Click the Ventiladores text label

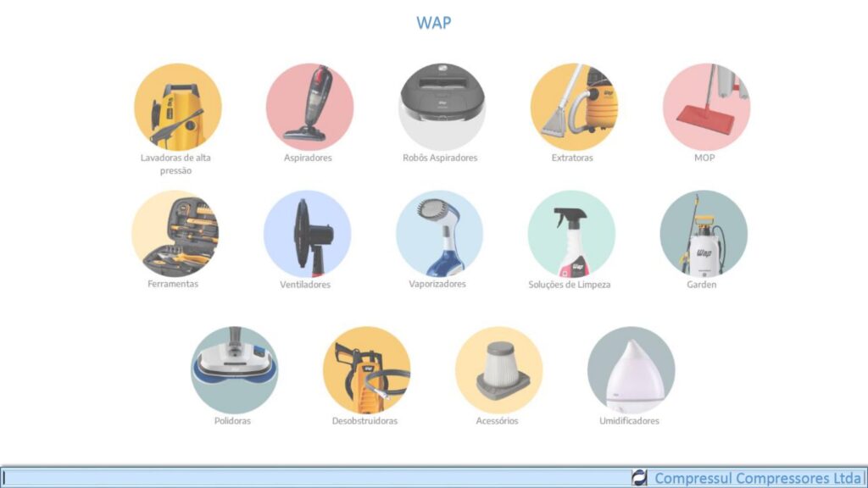[x=305, y=285]
